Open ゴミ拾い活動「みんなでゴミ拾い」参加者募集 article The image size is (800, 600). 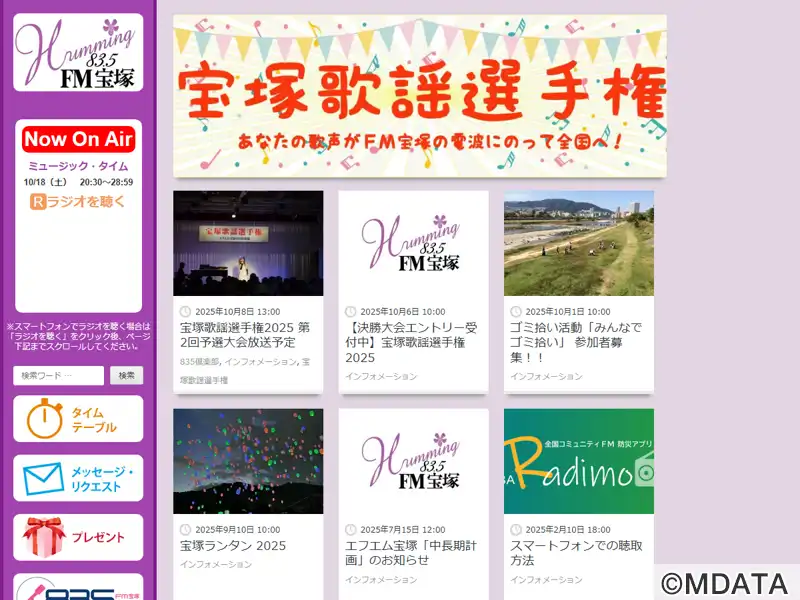(x=576, y=342)
